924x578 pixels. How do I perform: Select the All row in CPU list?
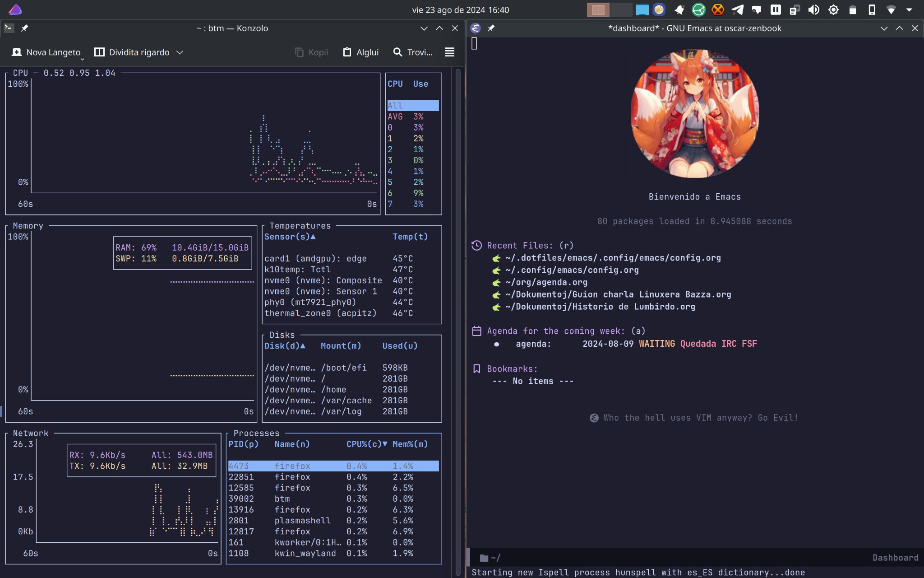click(413, 106)
